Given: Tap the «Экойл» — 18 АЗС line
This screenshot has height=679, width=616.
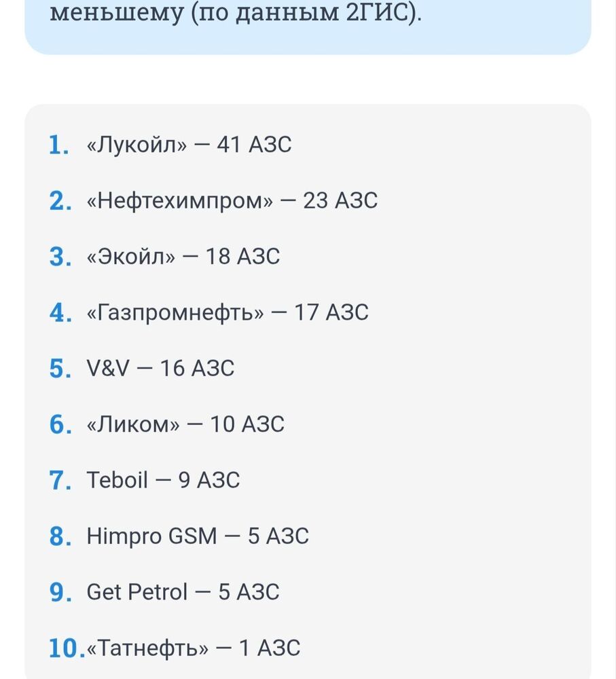Looking at the screenshot, I should pos(183,257).
